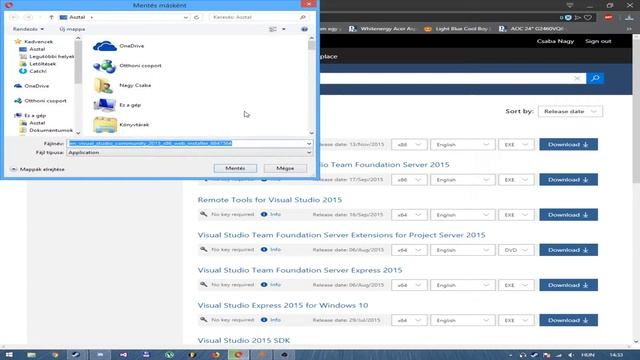Viewport: 640px width, 360px height.
Task: Click the blue website search button
Action: pos(595,78)
